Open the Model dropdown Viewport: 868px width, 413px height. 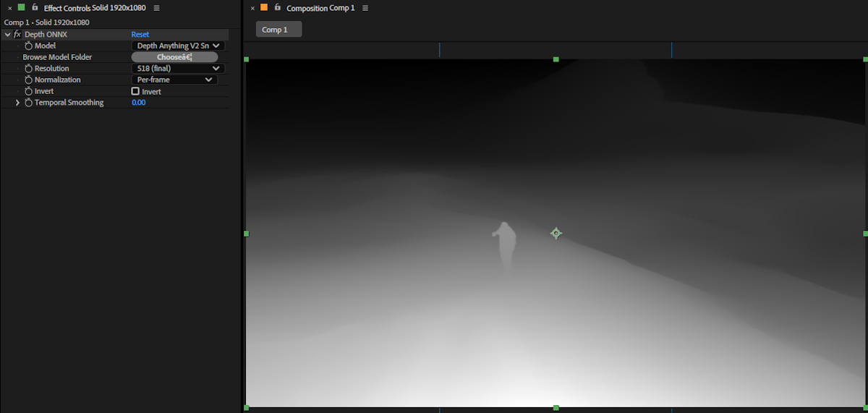pos(178,46)
